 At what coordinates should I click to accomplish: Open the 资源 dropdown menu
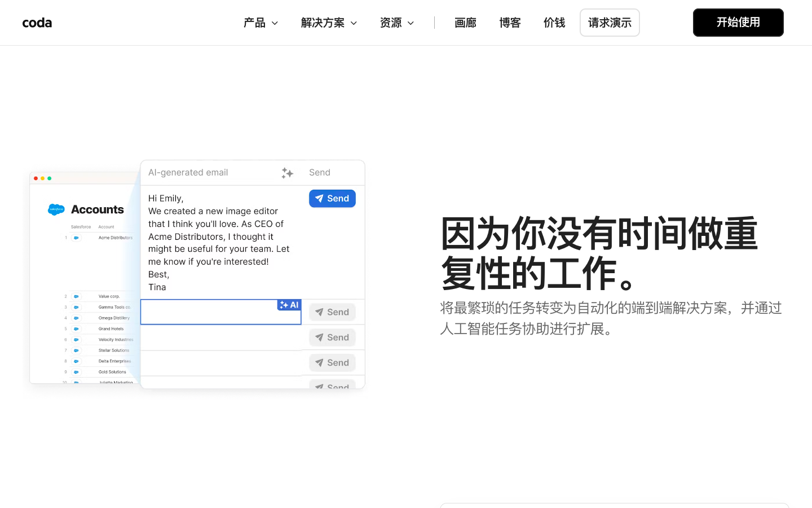(x=397, y=23)
